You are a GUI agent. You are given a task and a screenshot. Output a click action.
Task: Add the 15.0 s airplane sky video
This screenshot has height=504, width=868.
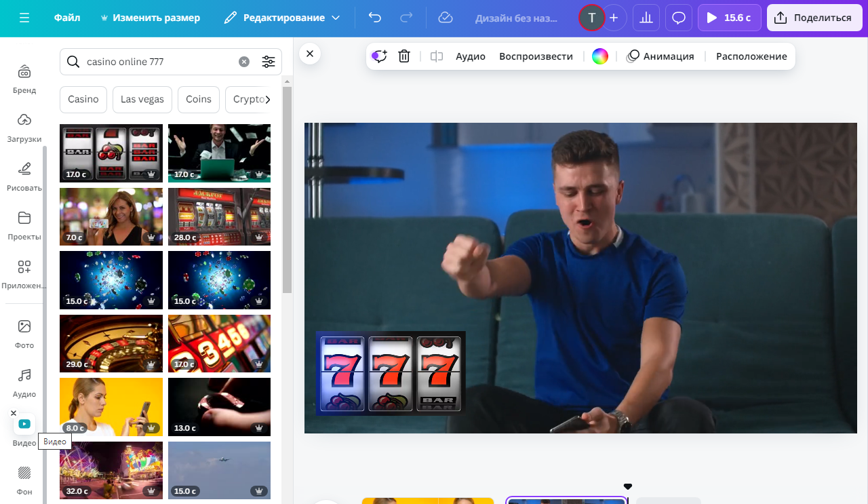tap(219, 470)
